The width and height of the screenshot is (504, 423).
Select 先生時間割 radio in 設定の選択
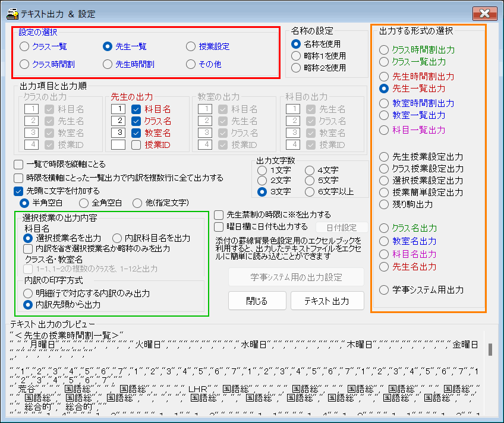pyautogui.click(x=108, y=64)
